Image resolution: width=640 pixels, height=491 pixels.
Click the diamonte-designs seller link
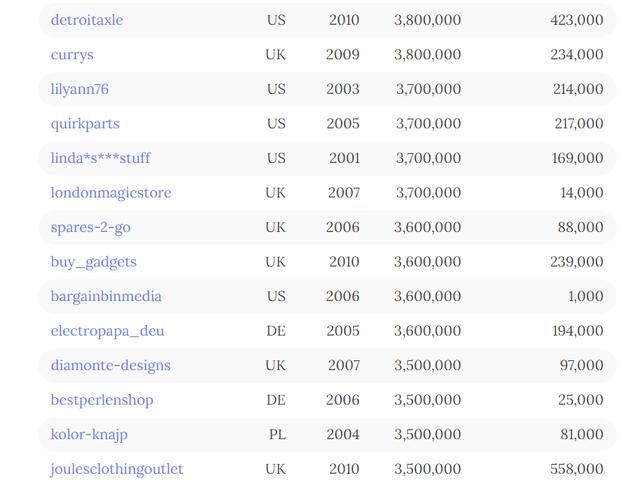point(111,365)
